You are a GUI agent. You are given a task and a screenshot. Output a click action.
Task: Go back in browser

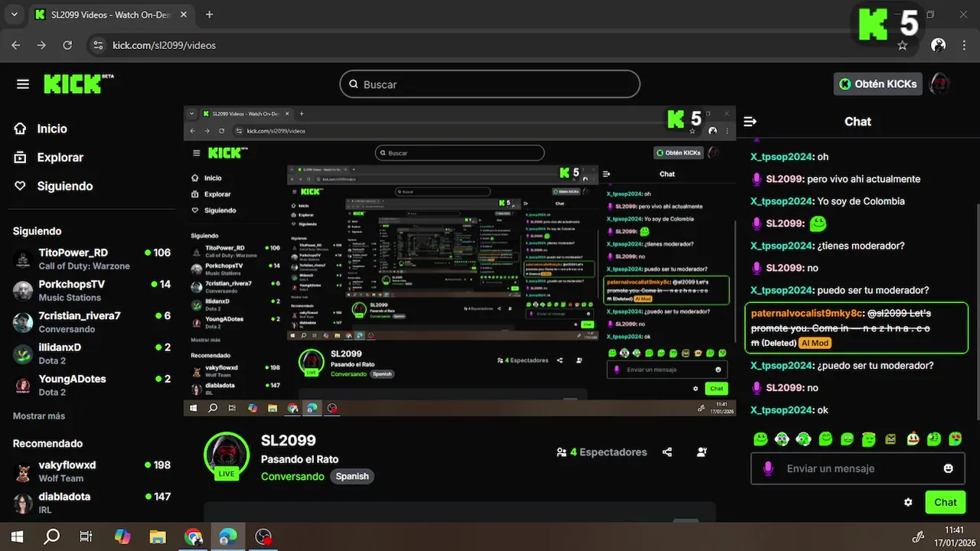(16, 45)
